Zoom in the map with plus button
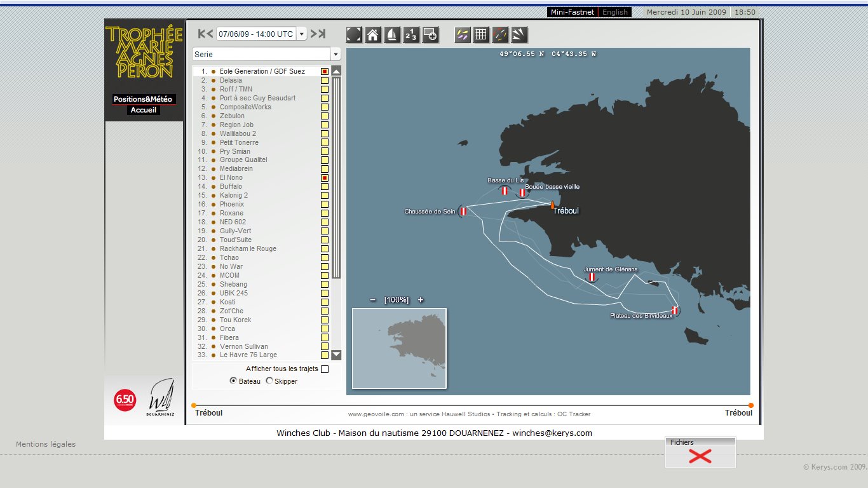868x488 pixels. click(x=421, y=300)
